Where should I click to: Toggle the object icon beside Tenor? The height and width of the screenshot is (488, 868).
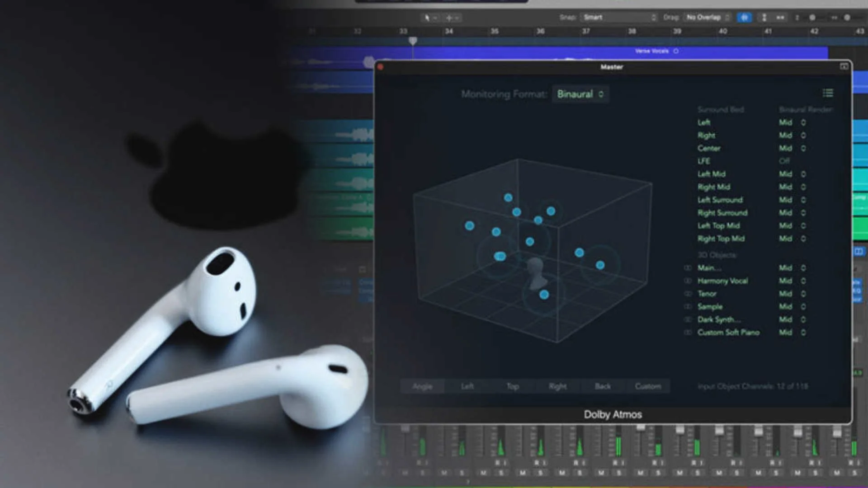[x=688, y=294]
